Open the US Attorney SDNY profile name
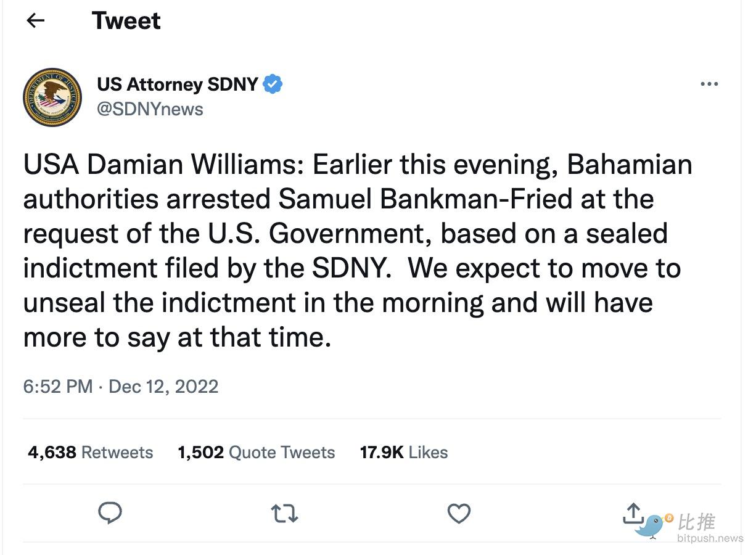 coord(178,84)
